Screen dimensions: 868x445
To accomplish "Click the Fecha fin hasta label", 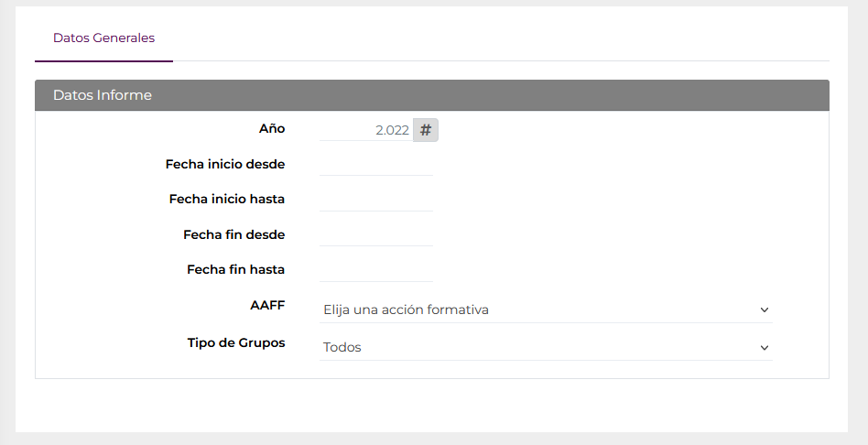I will (x=236, y=269).
